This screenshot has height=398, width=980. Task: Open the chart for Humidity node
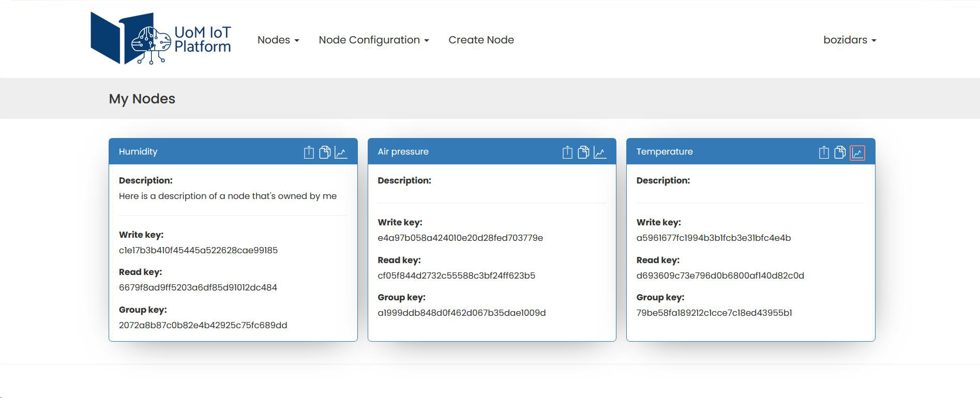point(341,152)
